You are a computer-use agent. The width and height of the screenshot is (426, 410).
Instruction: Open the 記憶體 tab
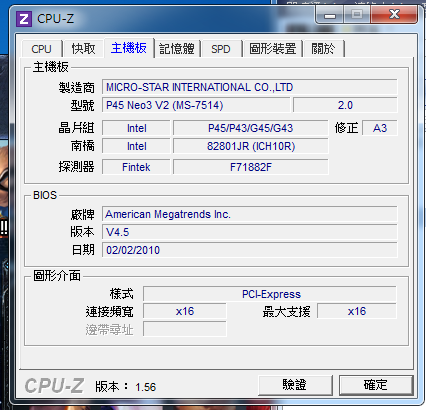pyautogui.click(x=177, y=49)
